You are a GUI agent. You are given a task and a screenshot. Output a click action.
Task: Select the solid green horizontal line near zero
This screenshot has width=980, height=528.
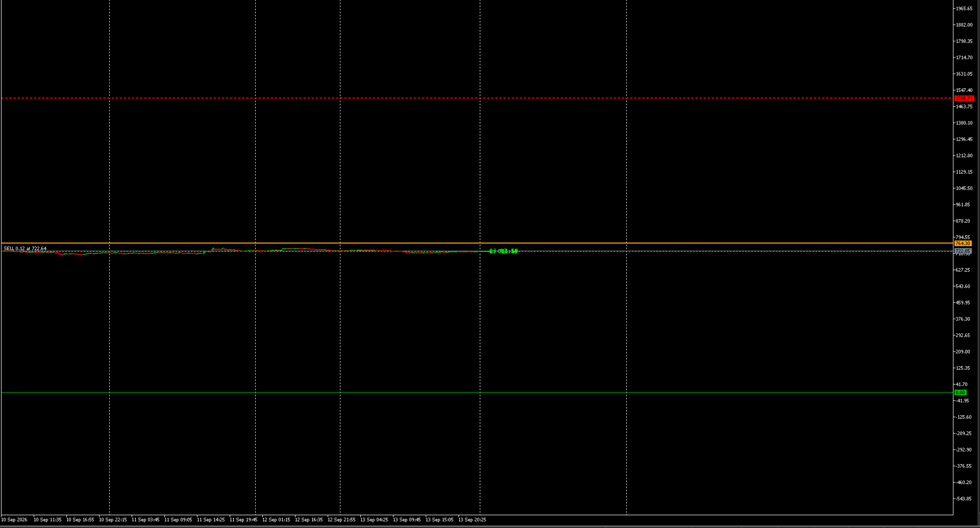(x=477, y=392)
